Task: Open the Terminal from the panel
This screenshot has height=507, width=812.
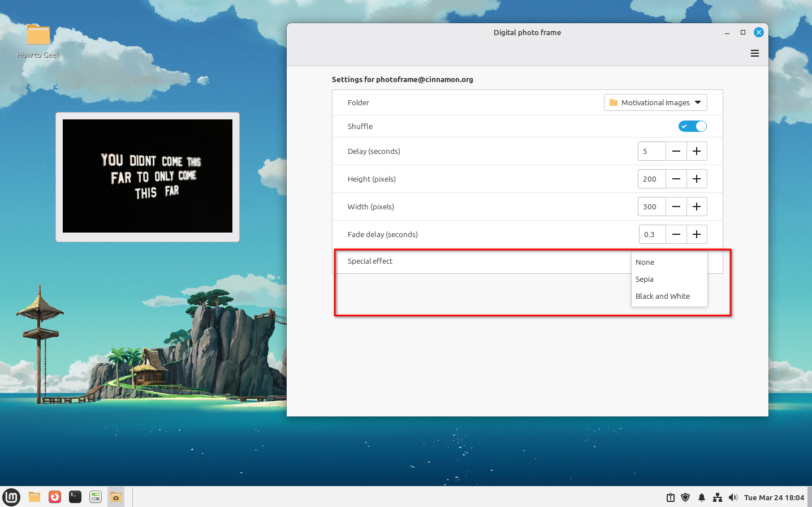Action: coord(75,497)
